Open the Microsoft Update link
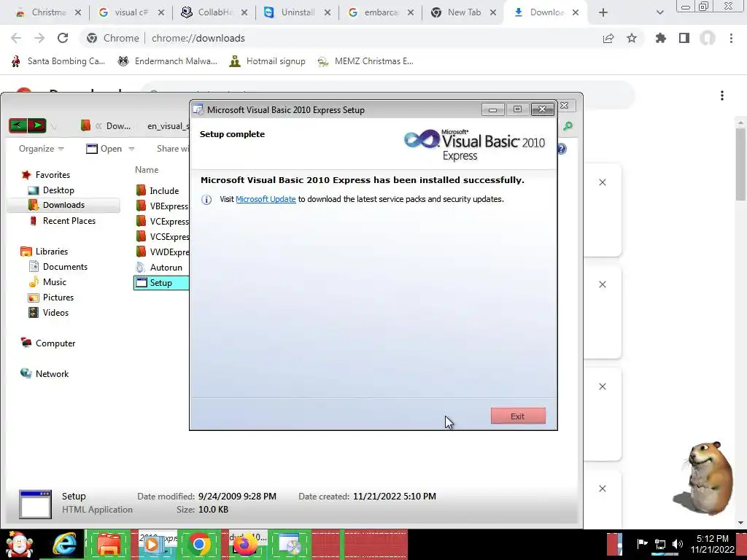Viewport: 747px width, 560px height. click(x=266, y=199)
